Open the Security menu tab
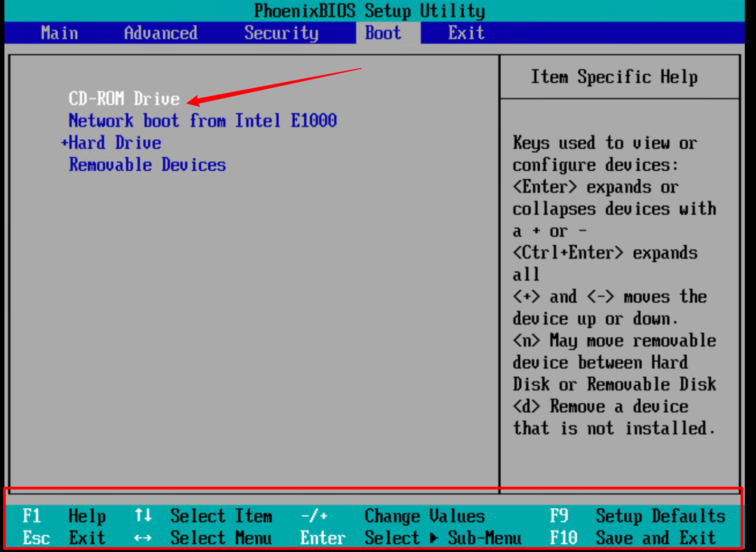The width and height of the screenshot is (756, 552). click(x=281, y=33)
